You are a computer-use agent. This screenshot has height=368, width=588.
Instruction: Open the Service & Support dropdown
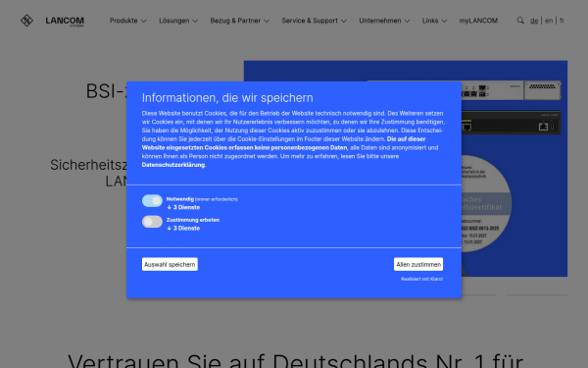pyautogui.click(x=314, y=21)
